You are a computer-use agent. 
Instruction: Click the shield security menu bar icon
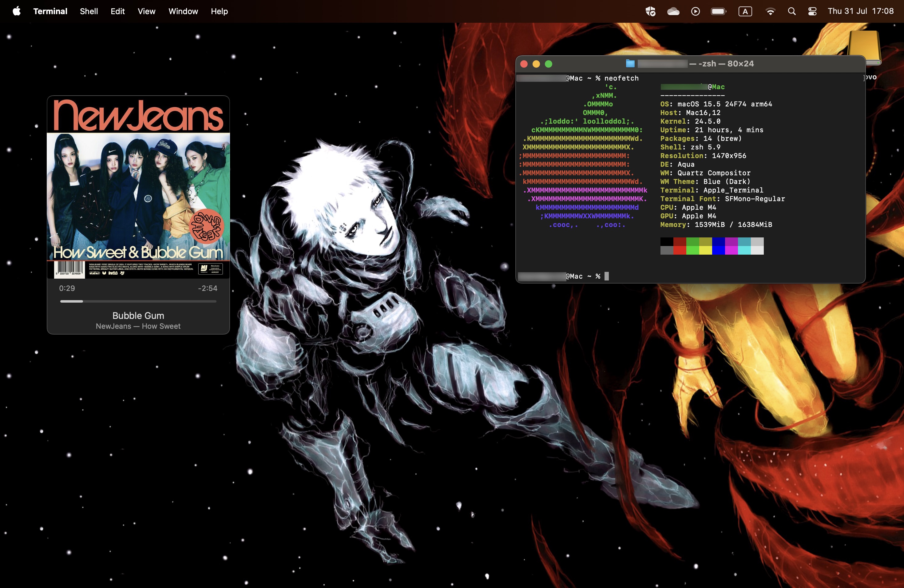(650, 11)
